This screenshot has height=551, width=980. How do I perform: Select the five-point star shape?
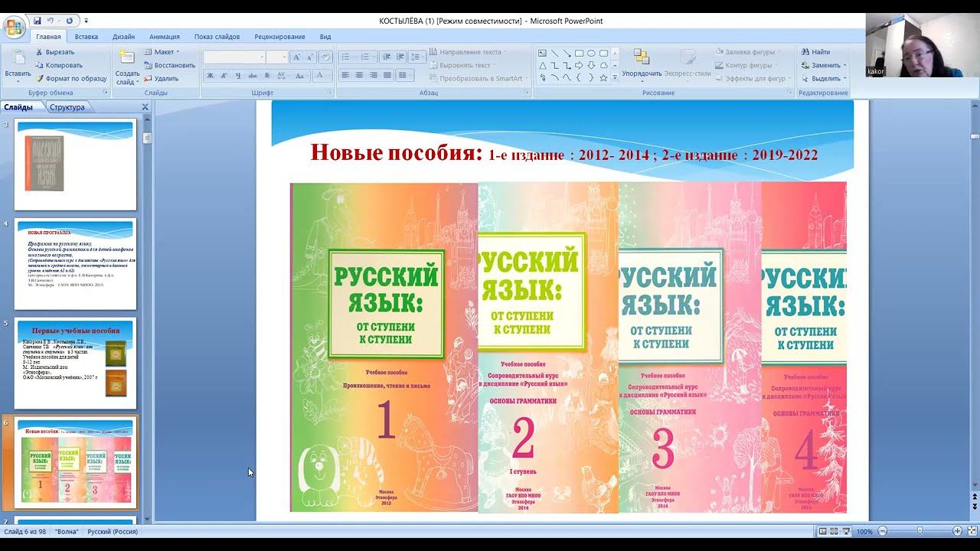pyautogui.click(x=603, y=77)
